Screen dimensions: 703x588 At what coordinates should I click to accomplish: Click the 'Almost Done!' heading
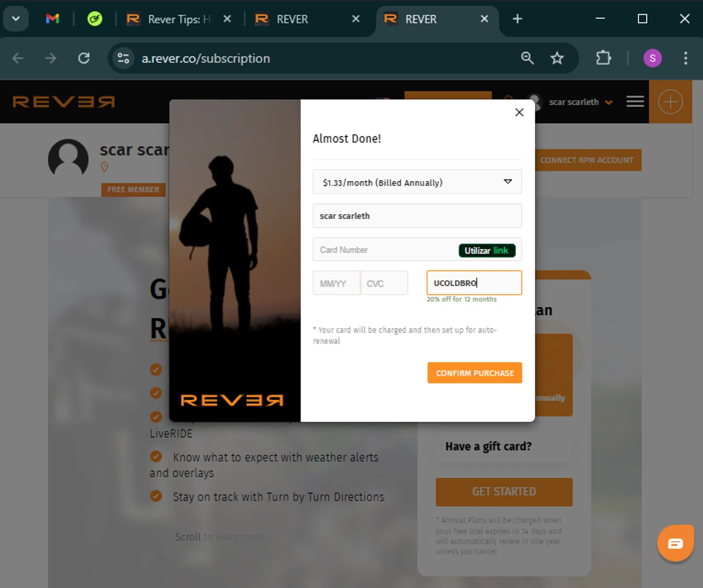coord(347,139)
